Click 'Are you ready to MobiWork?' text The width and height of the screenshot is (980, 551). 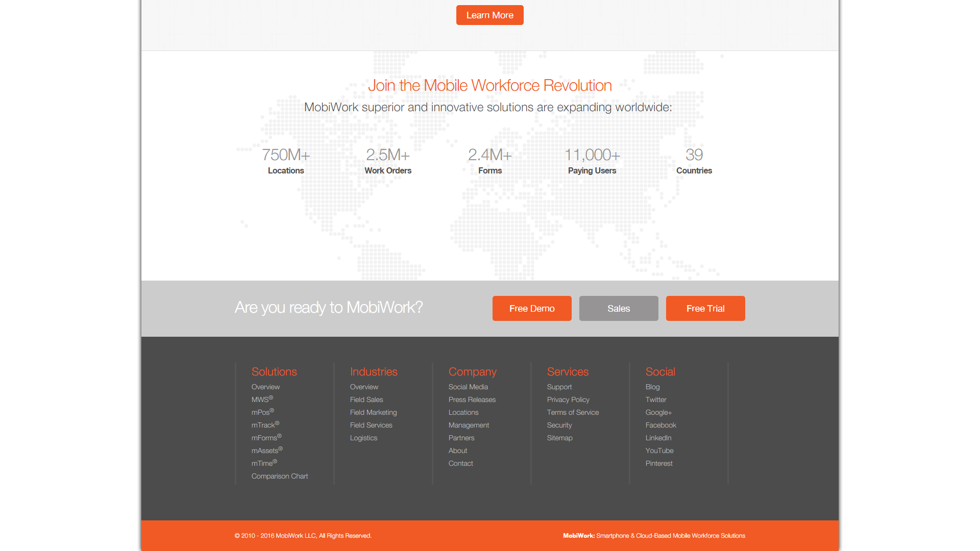point(329,307)
